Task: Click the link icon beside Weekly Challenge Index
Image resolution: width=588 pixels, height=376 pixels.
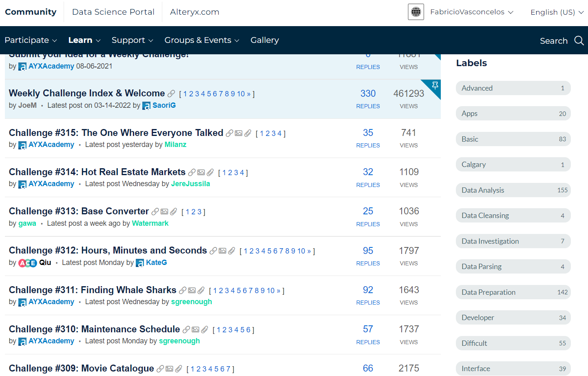Action: [x=171, y=94]
